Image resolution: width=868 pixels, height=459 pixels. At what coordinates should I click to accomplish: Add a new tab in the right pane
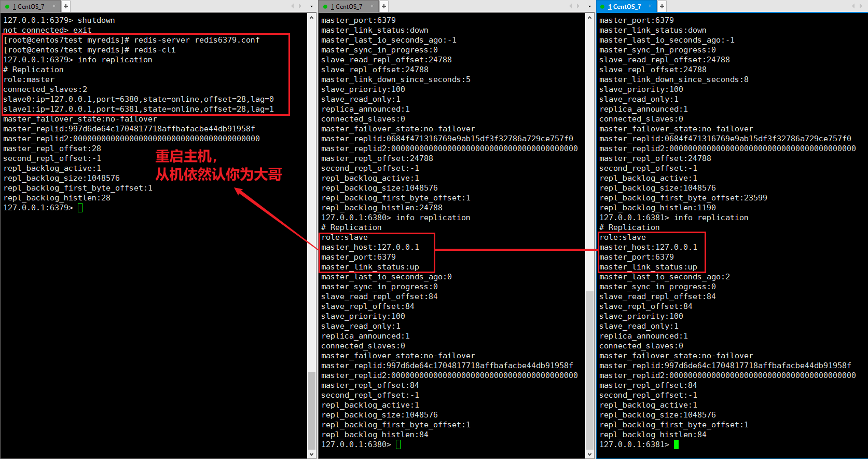click(662, 6)
